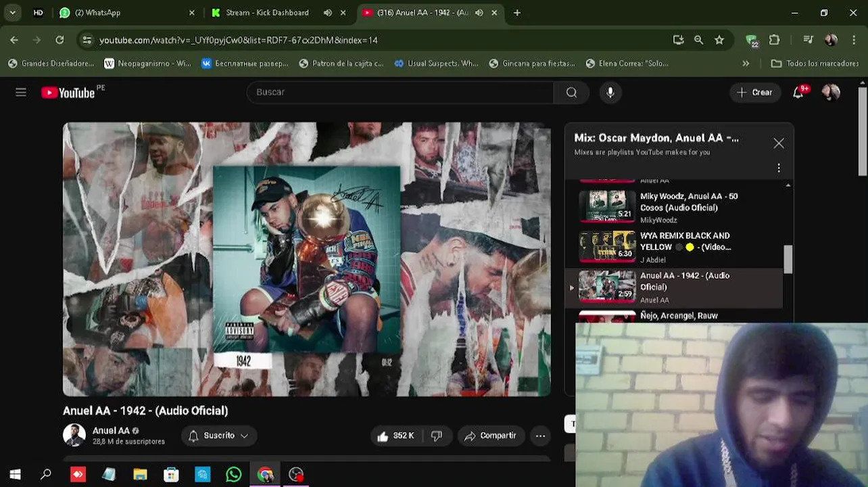Image resolution: width=868 pixels, height=487 pixels.
Task: Click the YouTube search magnifier button
Action: (571, 93)
